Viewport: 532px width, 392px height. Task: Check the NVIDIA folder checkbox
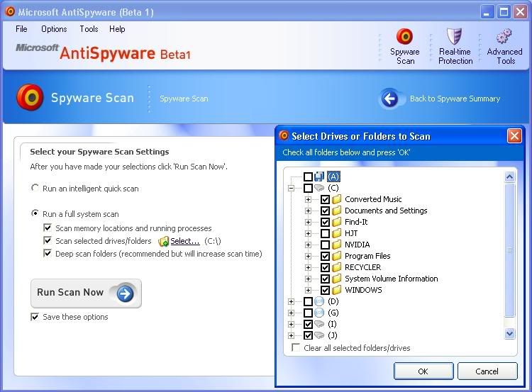coord(325,245)
